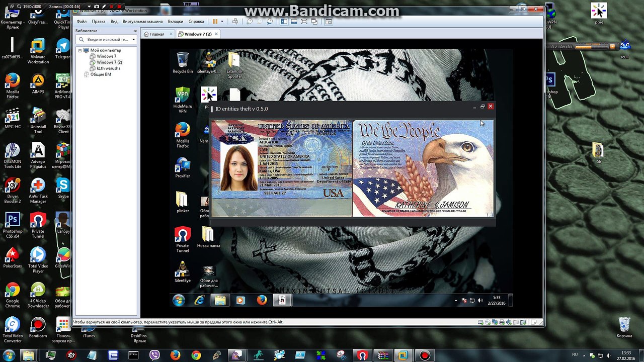Open Recycle Bin on the guest desktop
The height and width of the screenshot is (362, 644).
tap(183, 63)
